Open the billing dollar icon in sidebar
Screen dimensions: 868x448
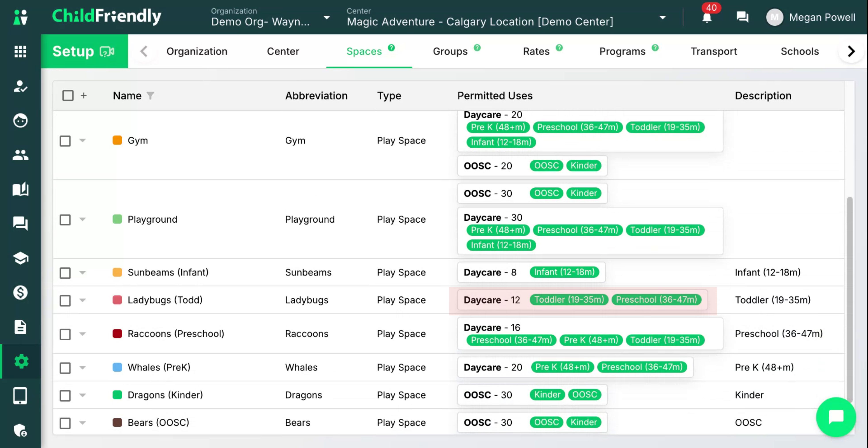tap(20, 292)
